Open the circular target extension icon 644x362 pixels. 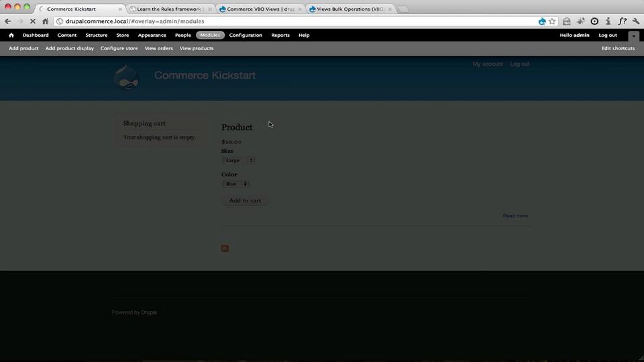594,21
